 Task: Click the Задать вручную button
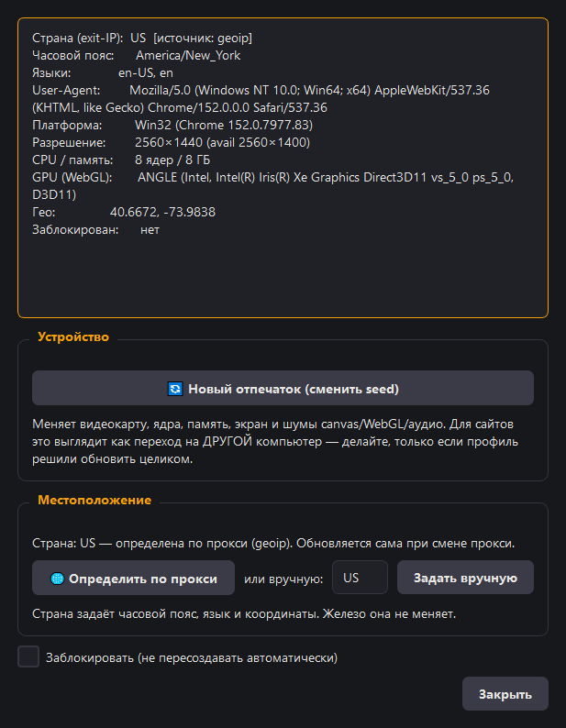click(x=465, y=578)
